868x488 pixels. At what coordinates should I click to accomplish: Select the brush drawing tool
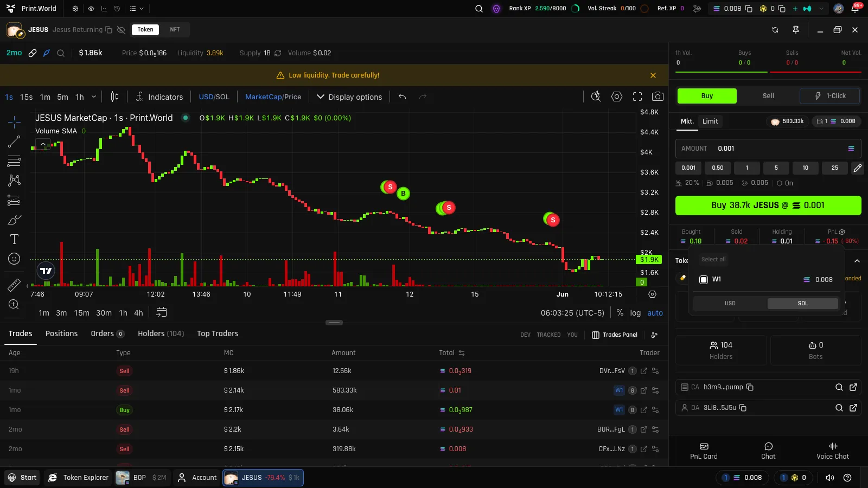point(14,220)
